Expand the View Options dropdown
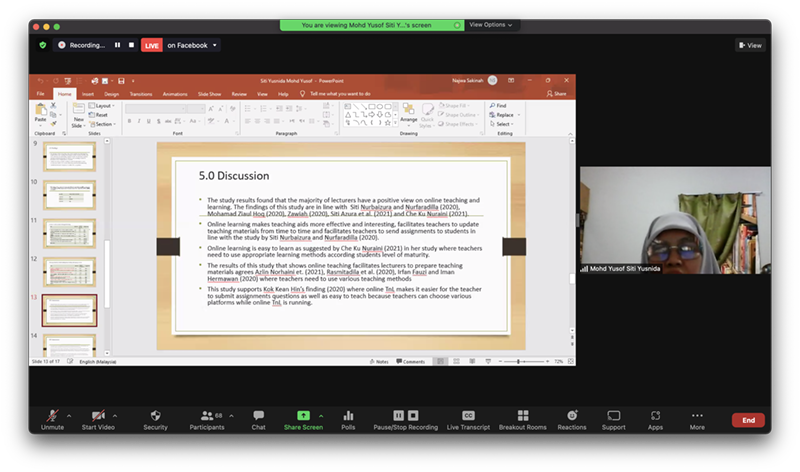 (491, 25)
